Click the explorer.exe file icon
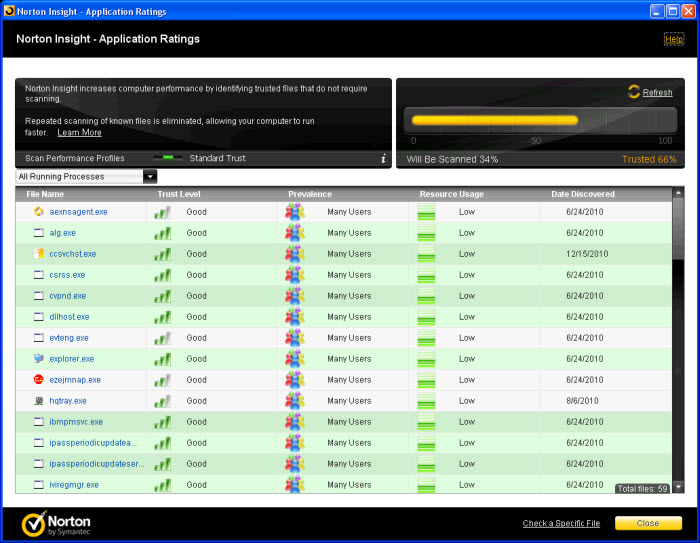The image size is (700, 543). 39,358
